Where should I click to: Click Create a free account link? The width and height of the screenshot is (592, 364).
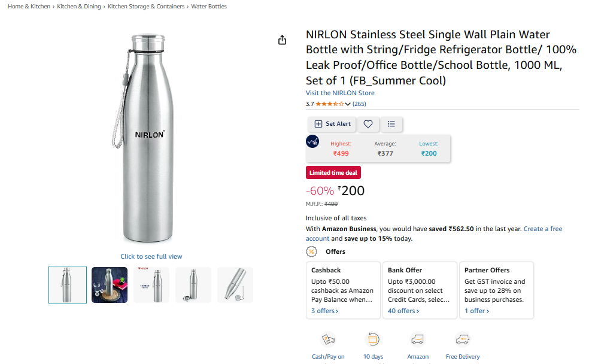pos(543,229)
